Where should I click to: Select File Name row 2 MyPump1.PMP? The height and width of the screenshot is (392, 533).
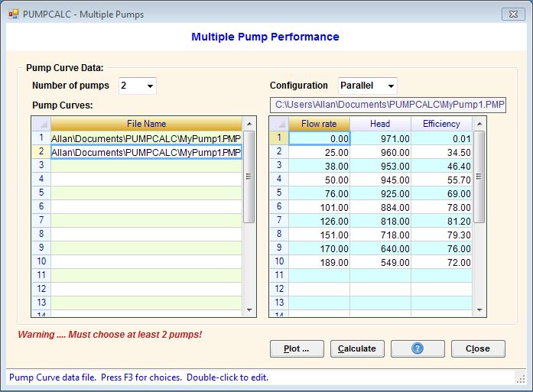tap(146, 152)
